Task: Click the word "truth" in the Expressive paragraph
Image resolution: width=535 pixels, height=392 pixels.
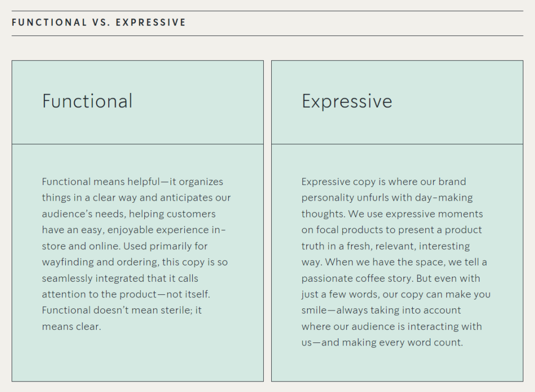Action: point(313,246)
